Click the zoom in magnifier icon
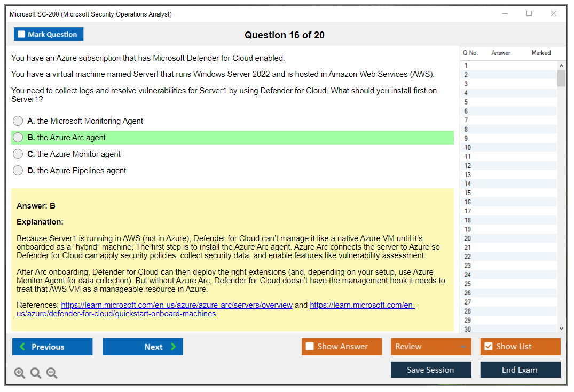574x392 pixels. pos(20,373)
